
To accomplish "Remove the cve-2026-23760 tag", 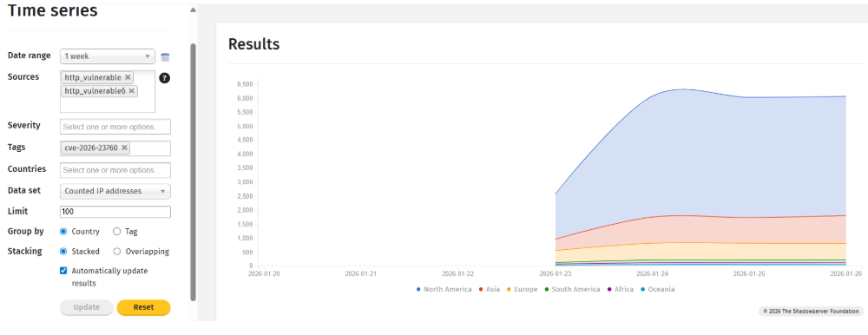I will (124, 148).
